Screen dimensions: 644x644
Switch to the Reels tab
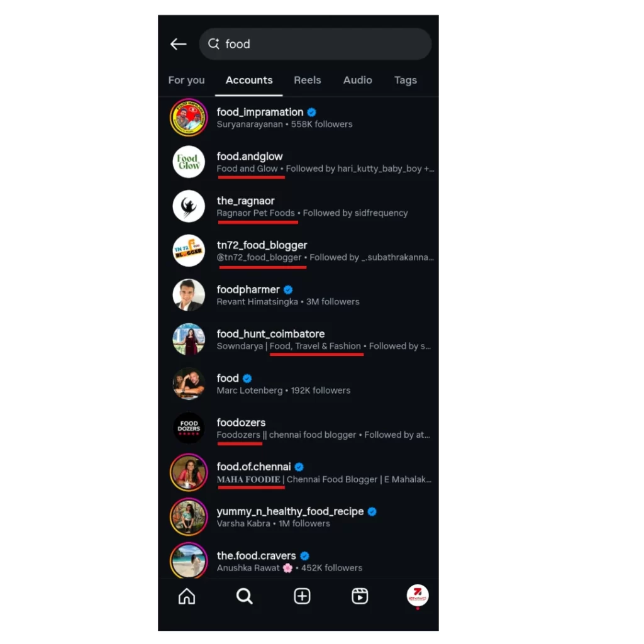pos(307,80)
